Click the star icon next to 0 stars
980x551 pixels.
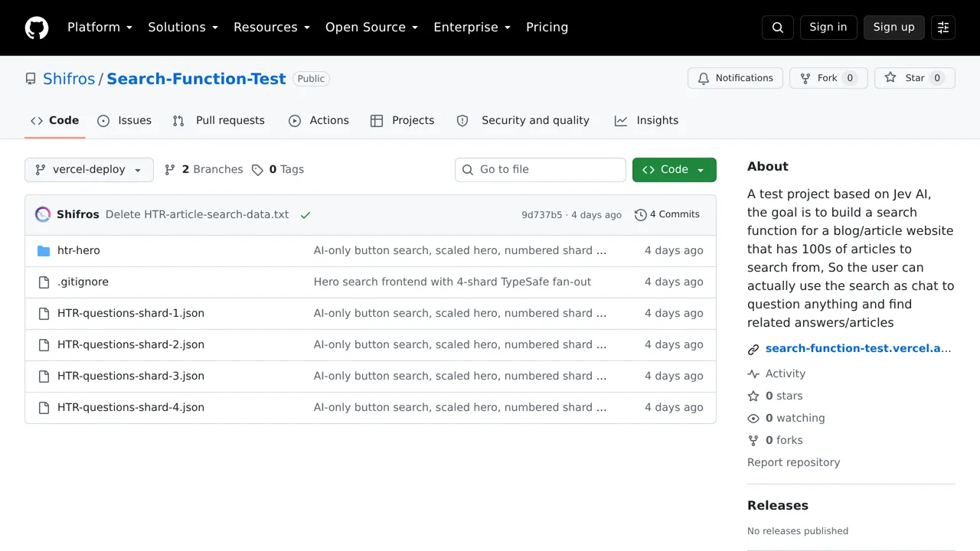pyautogui.click(x=753, y=396)
